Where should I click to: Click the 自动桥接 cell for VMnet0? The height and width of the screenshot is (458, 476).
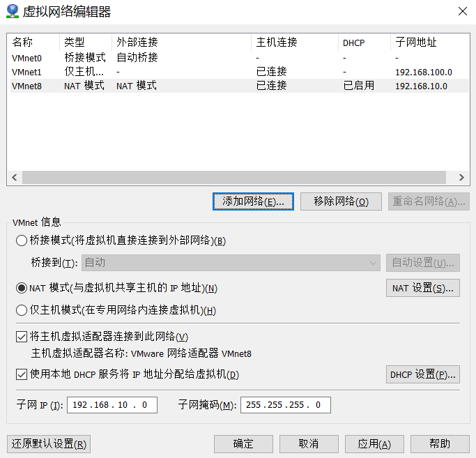coord(137,57)
